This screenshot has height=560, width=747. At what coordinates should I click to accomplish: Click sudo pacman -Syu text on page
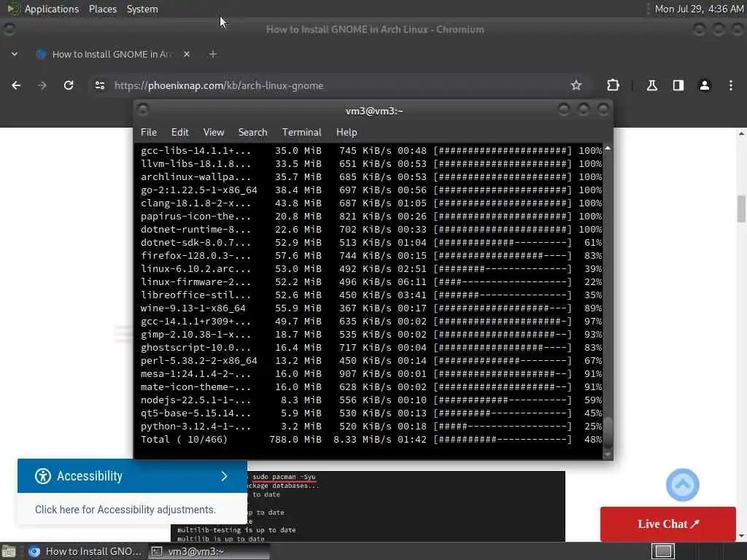pyautogui.click(x=284, y=477)
